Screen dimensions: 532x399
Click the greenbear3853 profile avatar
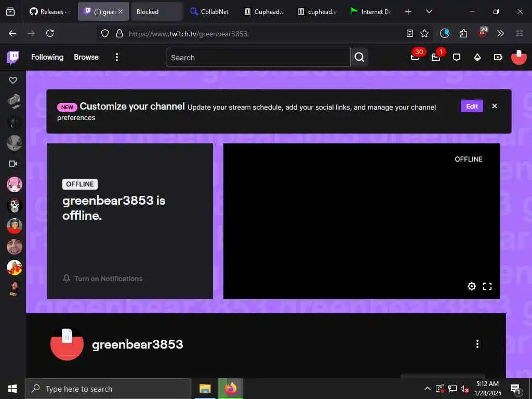click(x=67, y=344)
